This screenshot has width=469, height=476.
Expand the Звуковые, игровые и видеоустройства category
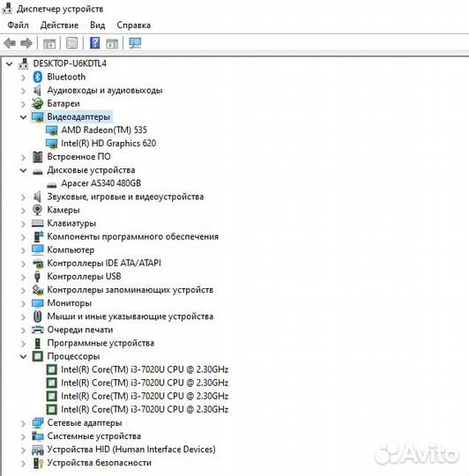coord(24,197)
